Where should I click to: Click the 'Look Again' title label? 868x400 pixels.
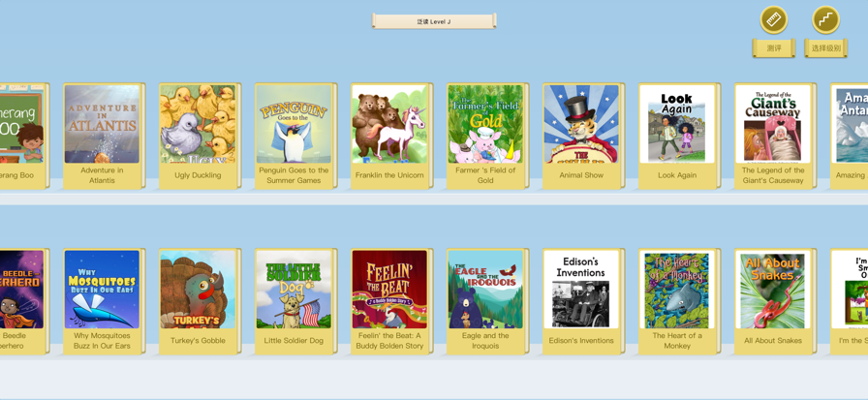tap(676, 175)
